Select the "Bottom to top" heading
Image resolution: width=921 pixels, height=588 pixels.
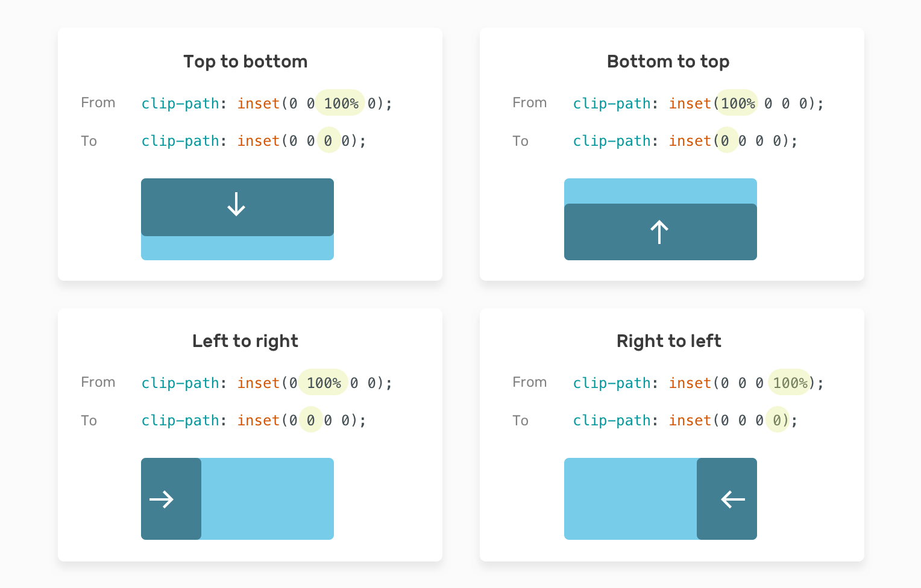point(668,61)
